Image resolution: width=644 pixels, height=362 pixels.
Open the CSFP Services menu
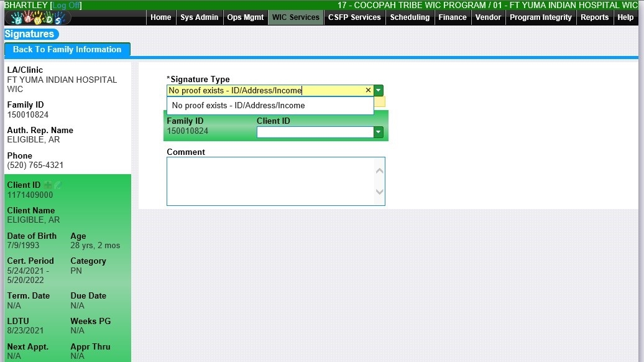[354, 17]
